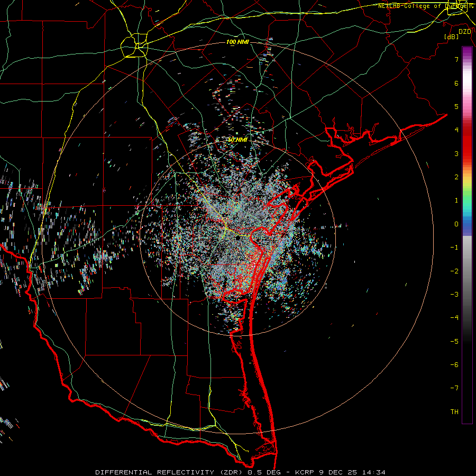This screenshot has height=476, width=476.
Task: Click the TH threshold label on scale
Action: 454,411
